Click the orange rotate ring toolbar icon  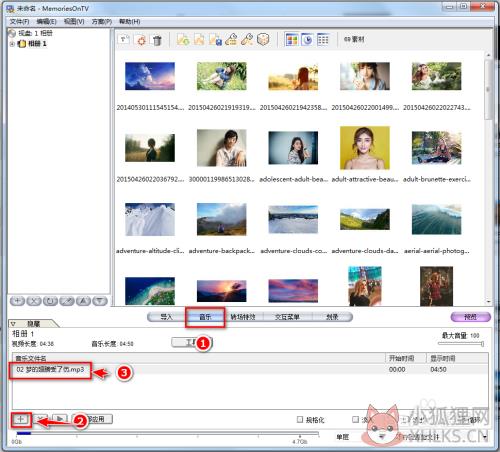[141, 40]
